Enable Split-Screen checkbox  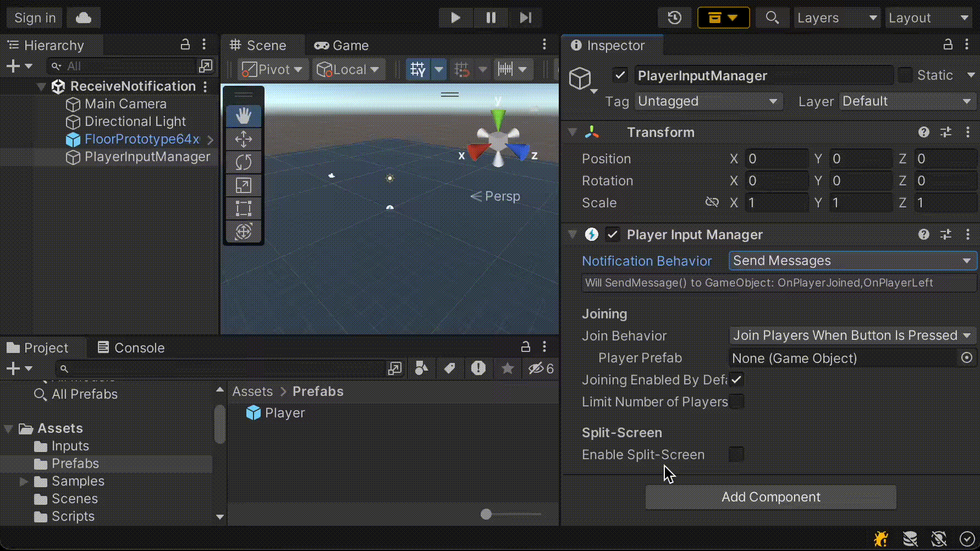[x=736, y=454]
